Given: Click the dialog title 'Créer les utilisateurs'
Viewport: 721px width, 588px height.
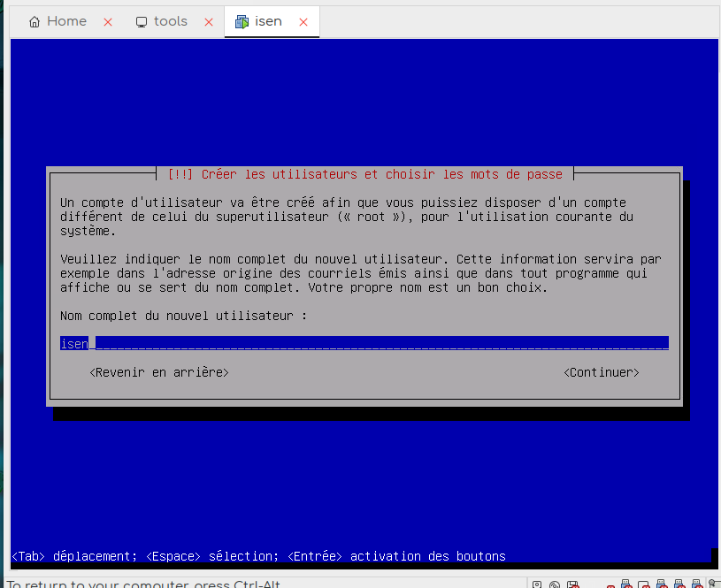Looking at the screenshot, I should click(x=364, y=174).
